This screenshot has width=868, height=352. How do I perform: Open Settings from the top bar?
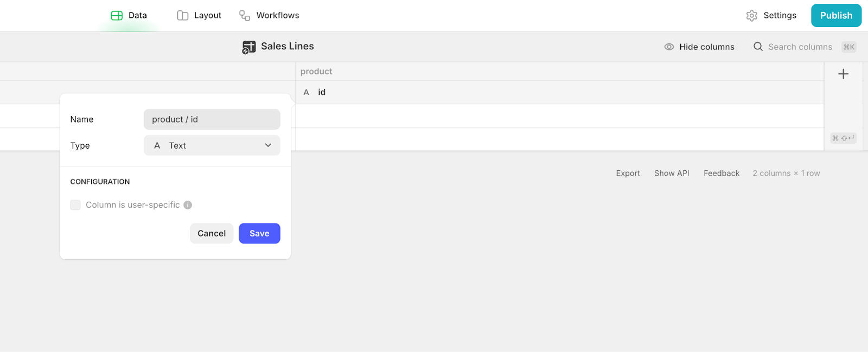pos(771,15)
